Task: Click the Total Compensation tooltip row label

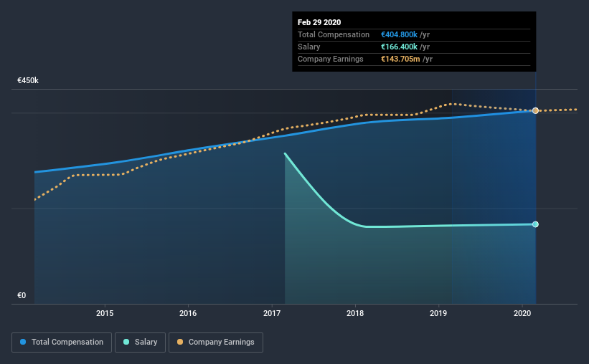Action: (x=334, y=34)
